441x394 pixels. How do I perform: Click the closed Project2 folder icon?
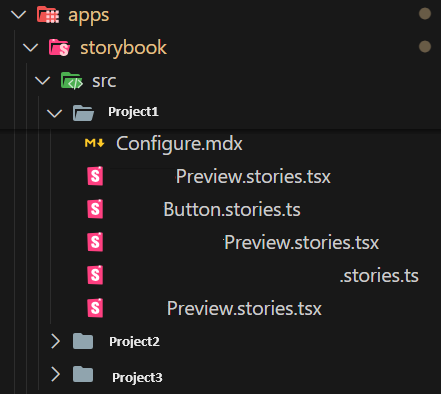click(x=83, y=341)
